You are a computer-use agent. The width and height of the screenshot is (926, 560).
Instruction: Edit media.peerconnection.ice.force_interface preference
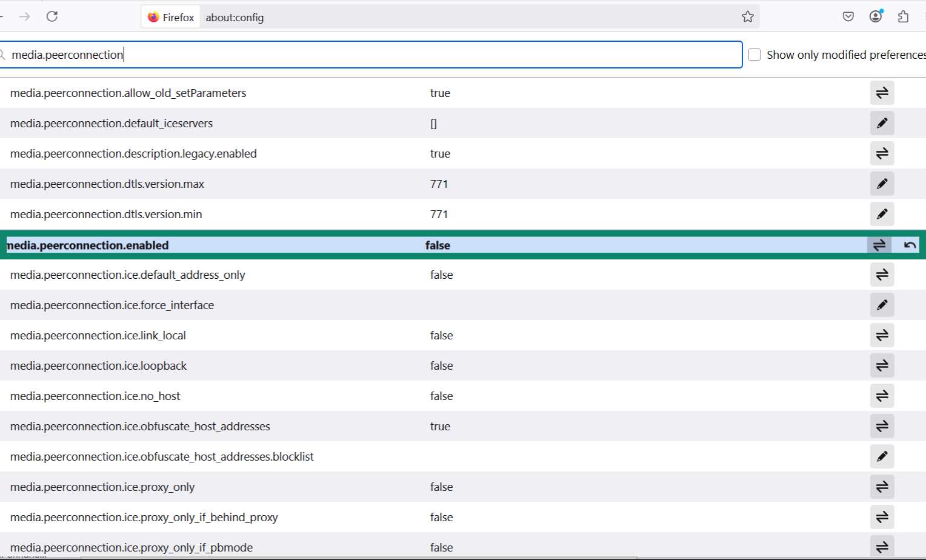(882, 305)
